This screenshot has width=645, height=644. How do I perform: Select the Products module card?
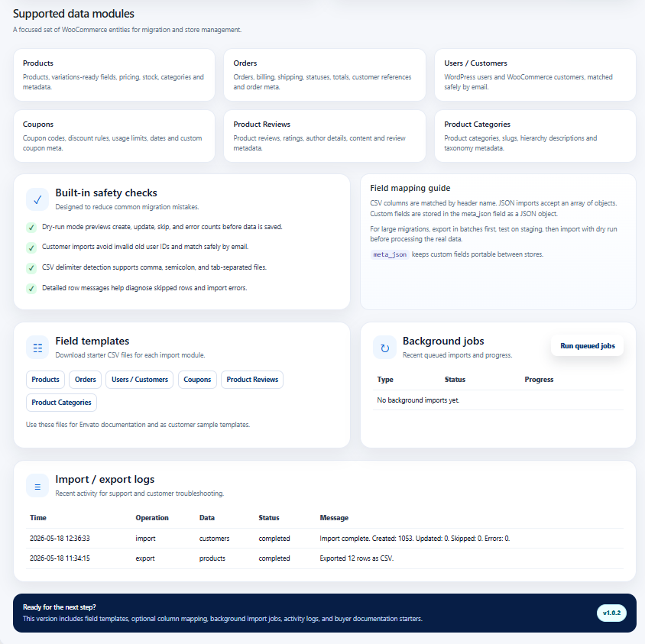coord(115,75)
